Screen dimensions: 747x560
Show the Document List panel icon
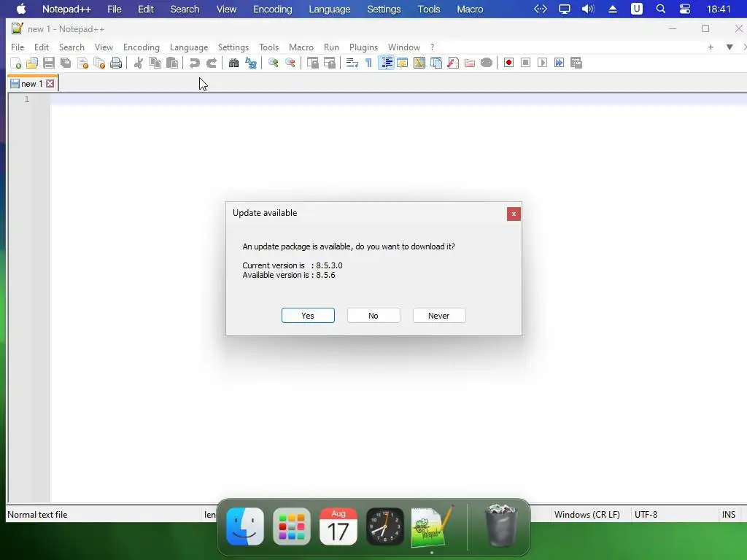(436, 63)
